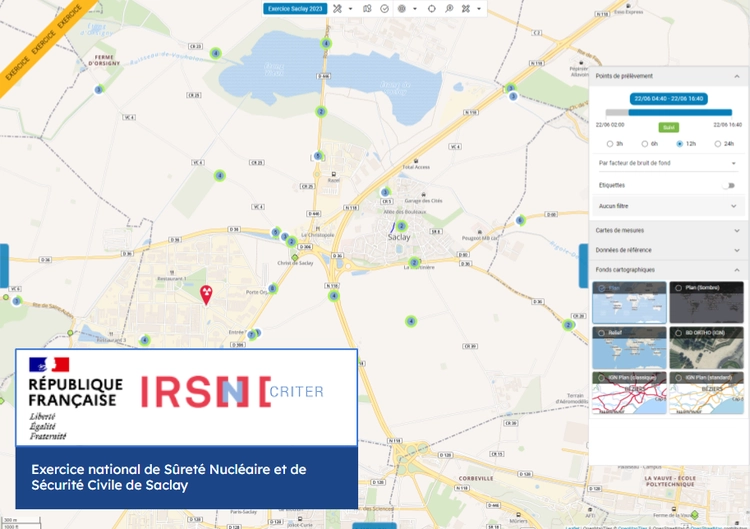The width and height of the screenshot is (750, 529).
Task: Open the 'Par facteur de bruit de fond' dropdown
Action: 666,163
